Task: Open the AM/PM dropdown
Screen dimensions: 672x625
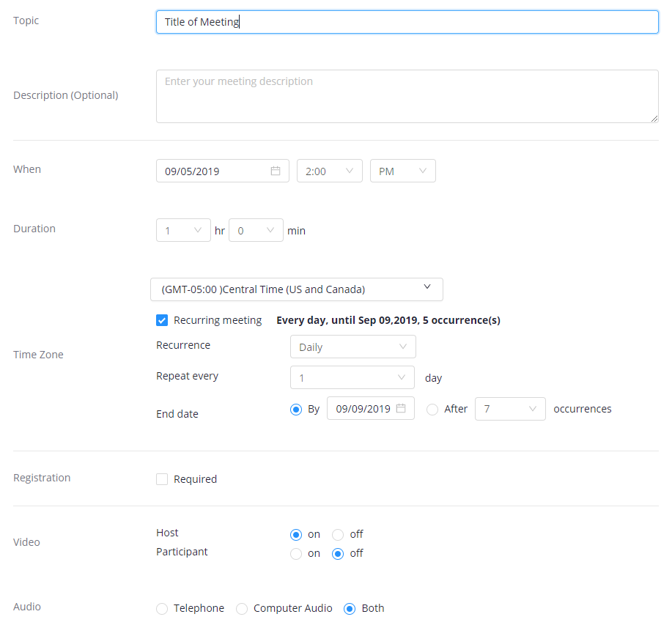Action: point(402,171)
